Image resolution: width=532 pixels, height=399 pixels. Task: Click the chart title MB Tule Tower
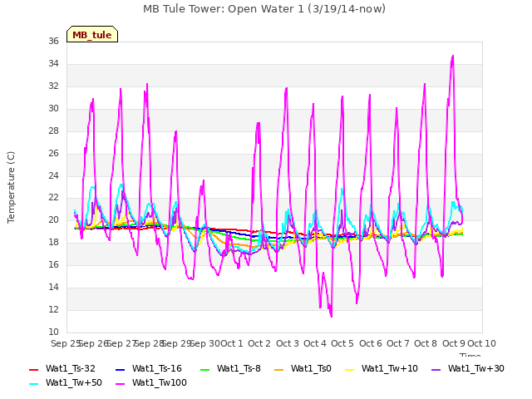coord(264,9)
